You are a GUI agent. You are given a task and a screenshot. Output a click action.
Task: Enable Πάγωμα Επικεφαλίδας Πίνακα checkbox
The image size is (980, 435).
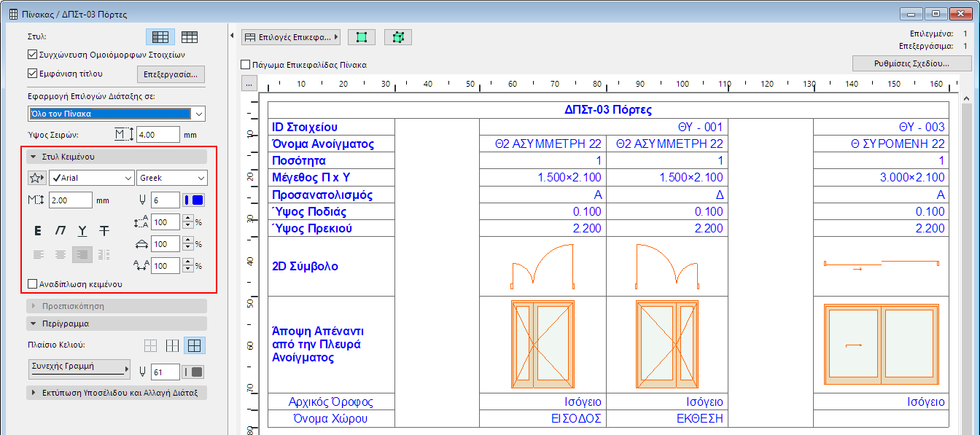[x=246, y=65]
